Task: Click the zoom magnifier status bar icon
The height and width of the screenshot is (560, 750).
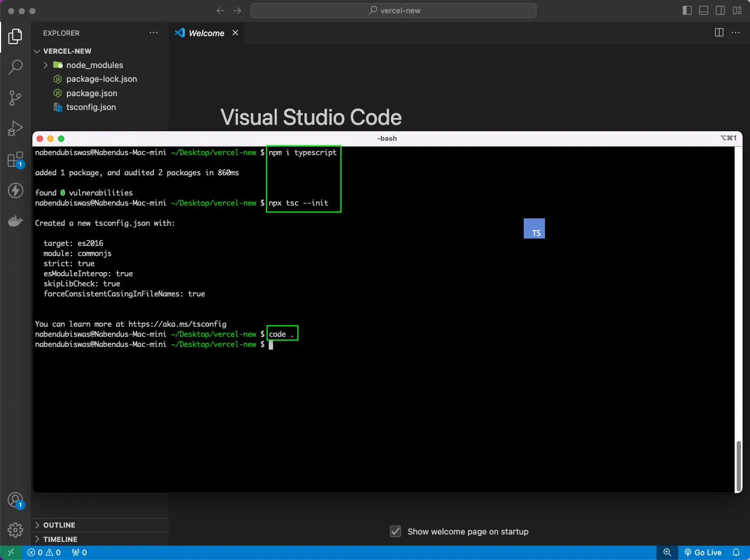Action: click(668, 553)
